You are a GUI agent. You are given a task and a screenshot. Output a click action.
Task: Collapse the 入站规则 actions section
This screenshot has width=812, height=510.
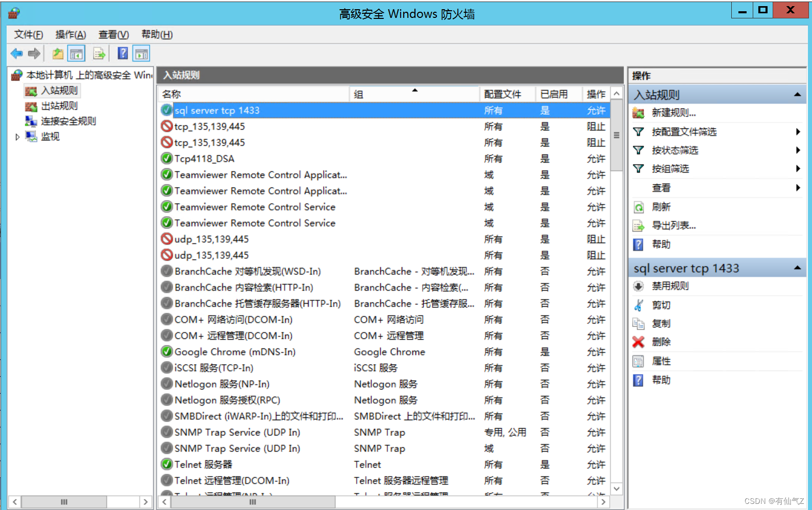[x=797, y=95]
